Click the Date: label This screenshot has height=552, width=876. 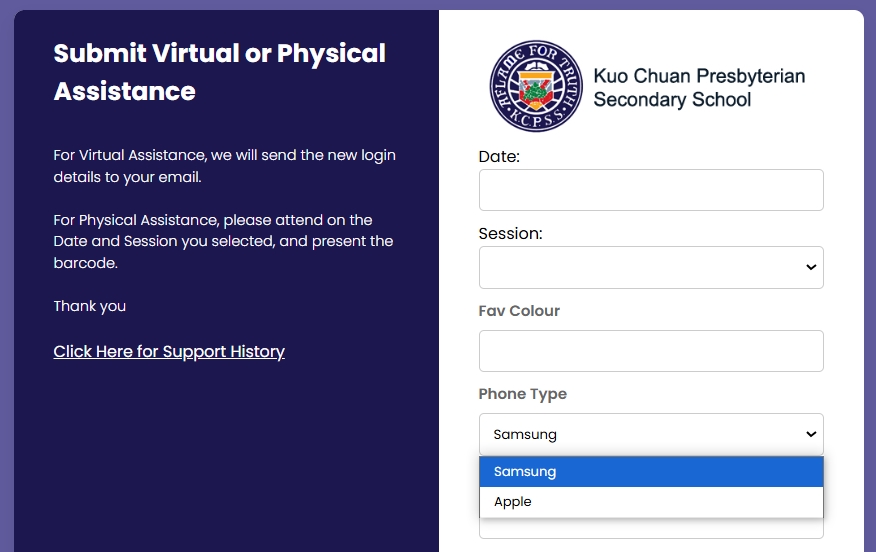point(499,156)
